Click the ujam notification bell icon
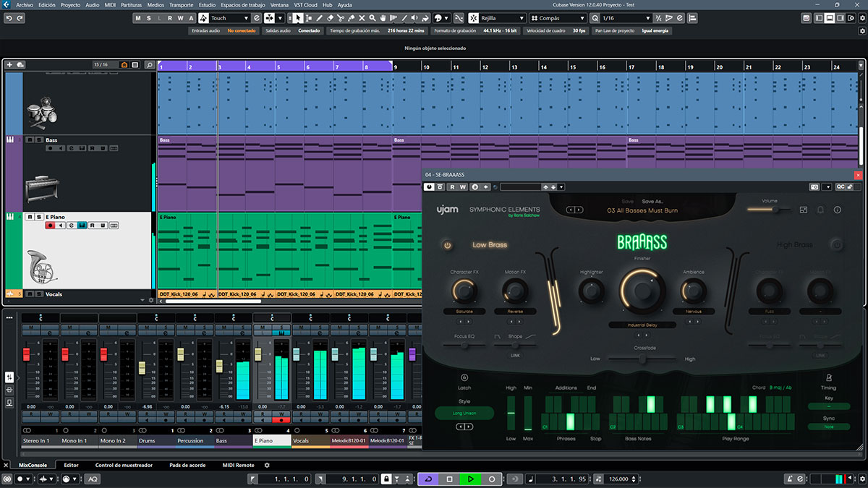Screen dimensions: 868x488 (x=820, y=210)
